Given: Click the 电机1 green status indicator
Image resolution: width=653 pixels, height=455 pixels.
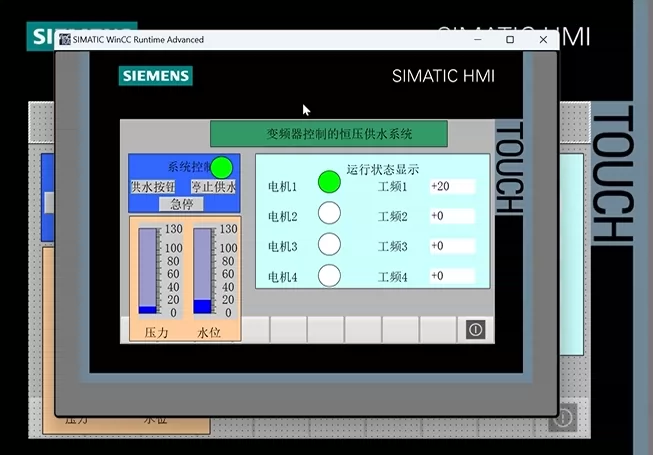Looking at the screenshot, I should pos(329,182).
